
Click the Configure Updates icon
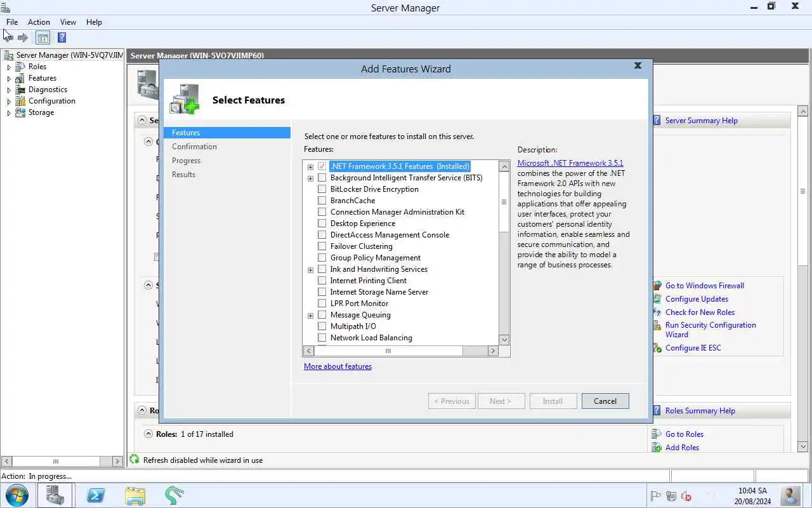pyautogui.click(x=657, y=299)
